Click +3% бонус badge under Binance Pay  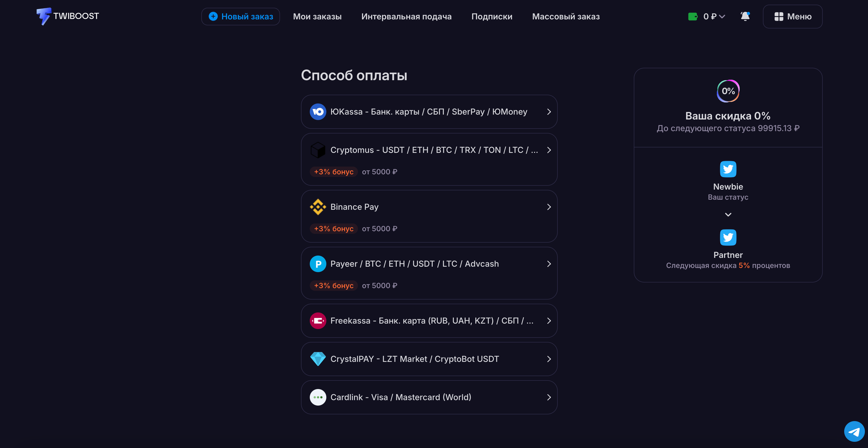(334, 229)
